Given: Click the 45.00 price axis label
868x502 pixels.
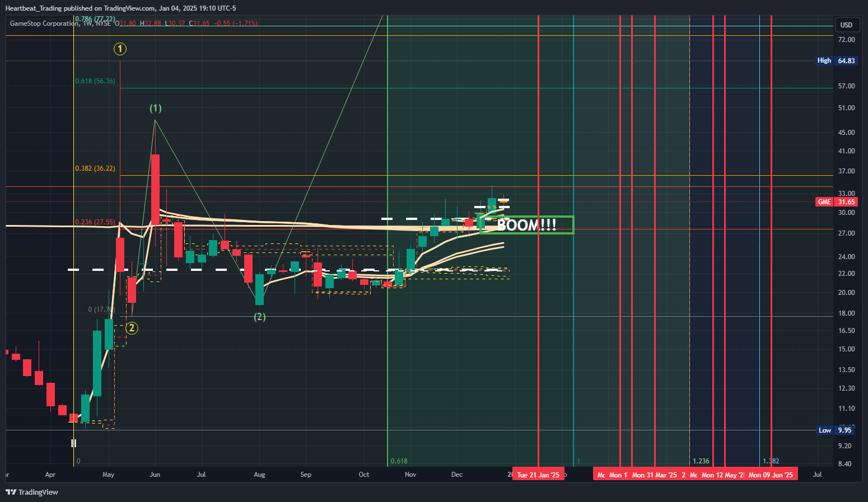Looking at the screenshot, I should pos(847,133).
